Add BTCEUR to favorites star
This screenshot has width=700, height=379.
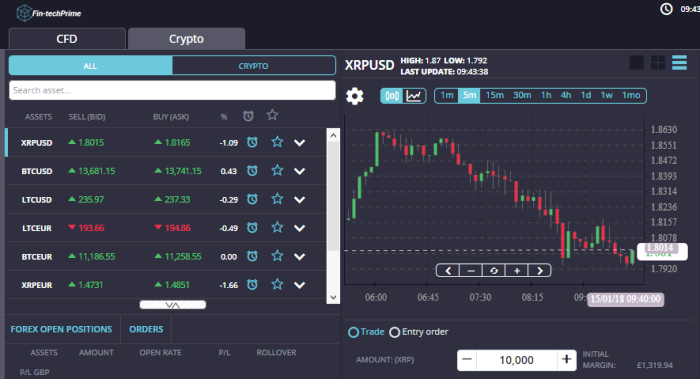tap(277, 256)
